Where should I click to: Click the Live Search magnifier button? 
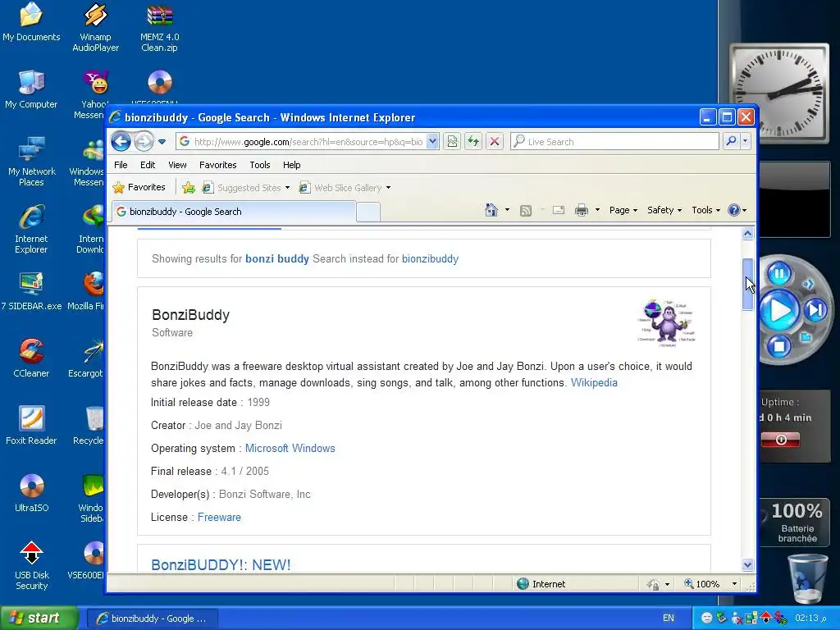coord(731,141)
